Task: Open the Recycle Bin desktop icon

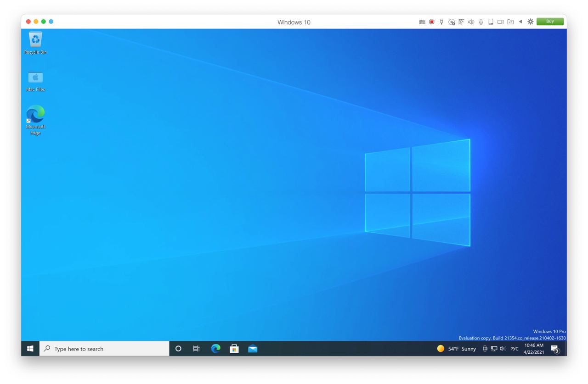Action: pyautogui.click(x=35, y=43)
